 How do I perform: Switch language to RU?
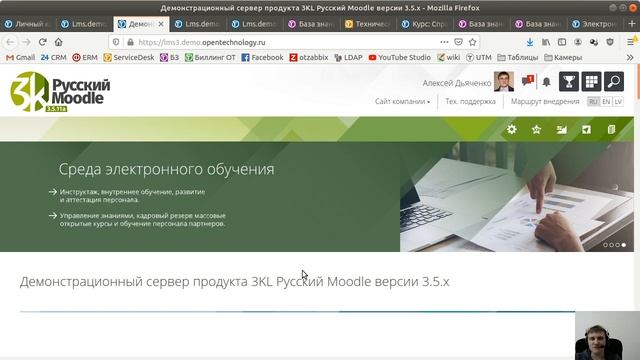[593, 102]
